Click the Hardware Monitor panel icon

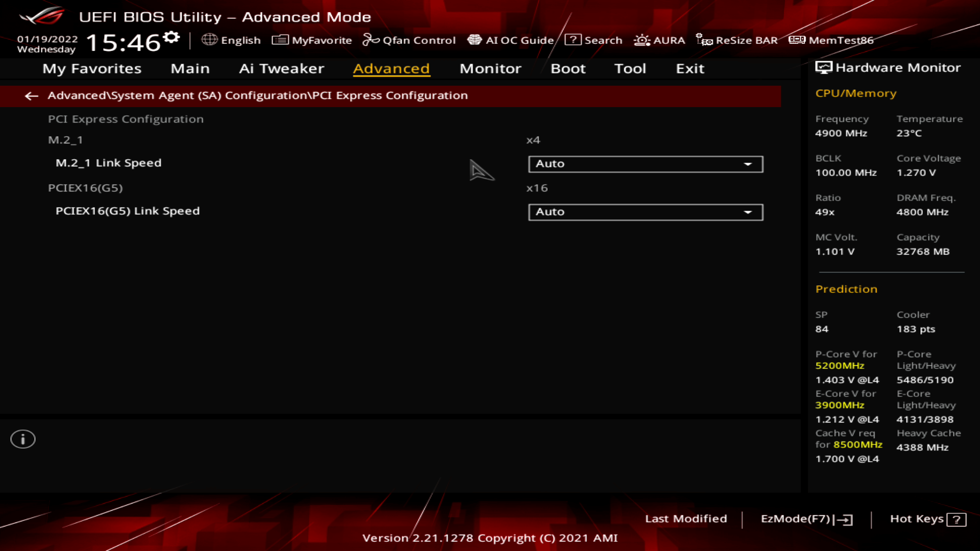click(x=824, y=67)
